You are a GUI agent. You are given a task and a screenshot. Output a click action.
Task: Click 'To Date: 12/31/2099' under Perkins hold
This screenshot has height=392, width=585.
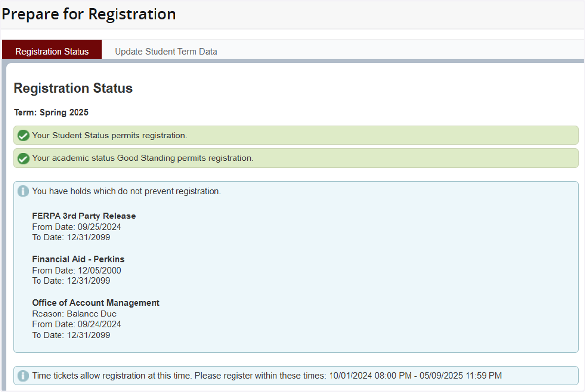coord(71,281)
